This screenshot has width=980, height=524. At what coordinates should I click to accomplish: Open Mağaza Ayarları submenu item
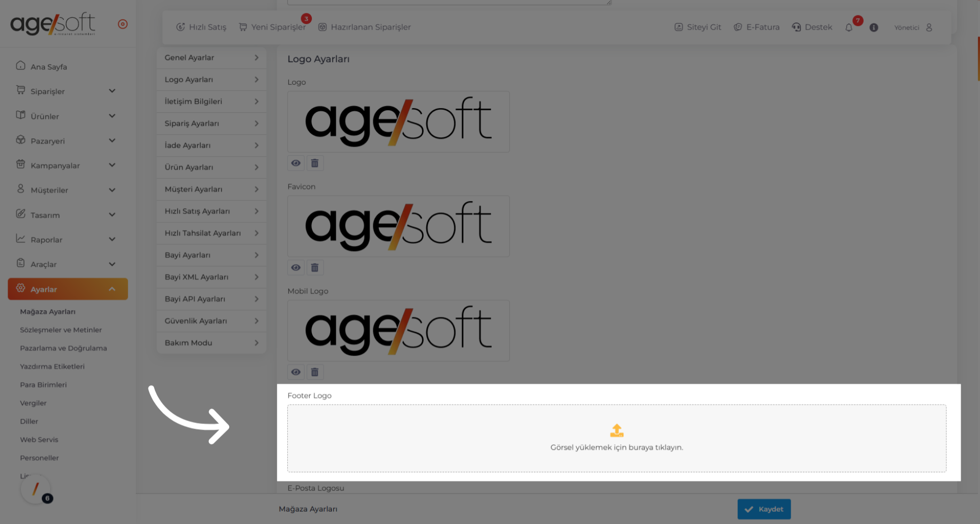[47, 312]
